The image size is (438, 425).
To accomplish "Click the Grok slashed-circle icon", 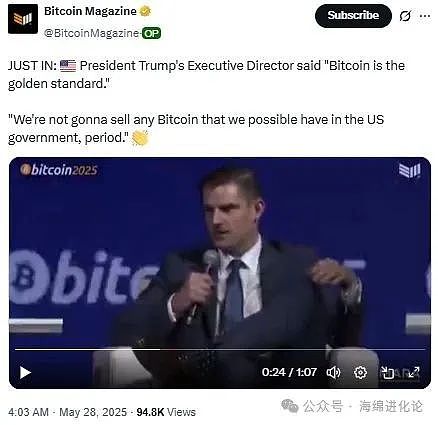I will pos(405,16).
